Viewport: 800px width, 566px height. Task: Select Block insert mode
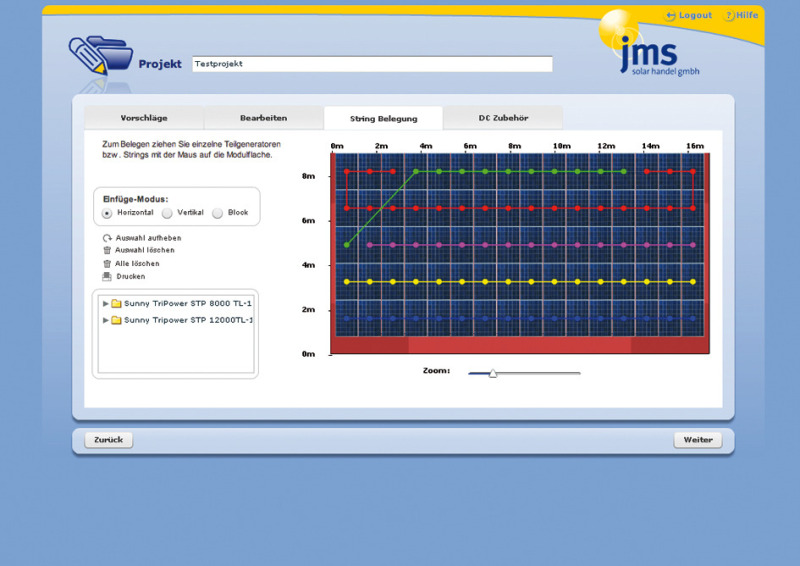[217, 213]
